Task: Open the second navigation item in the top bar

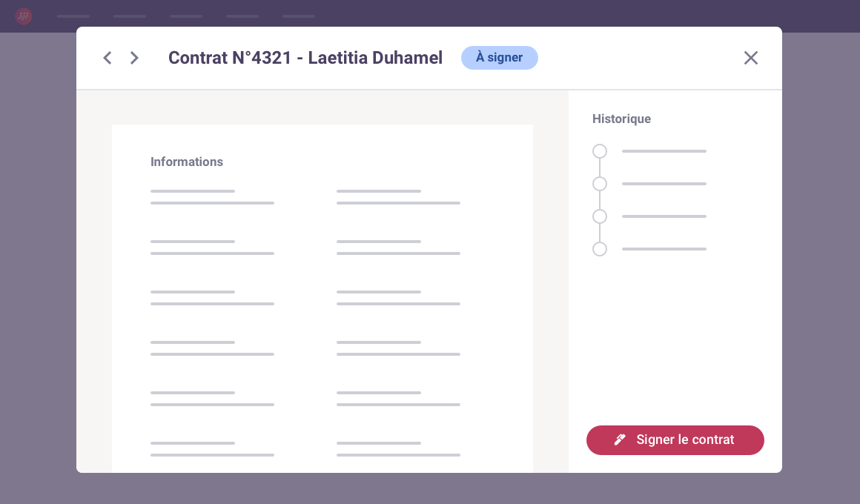Action: point(130,16)
